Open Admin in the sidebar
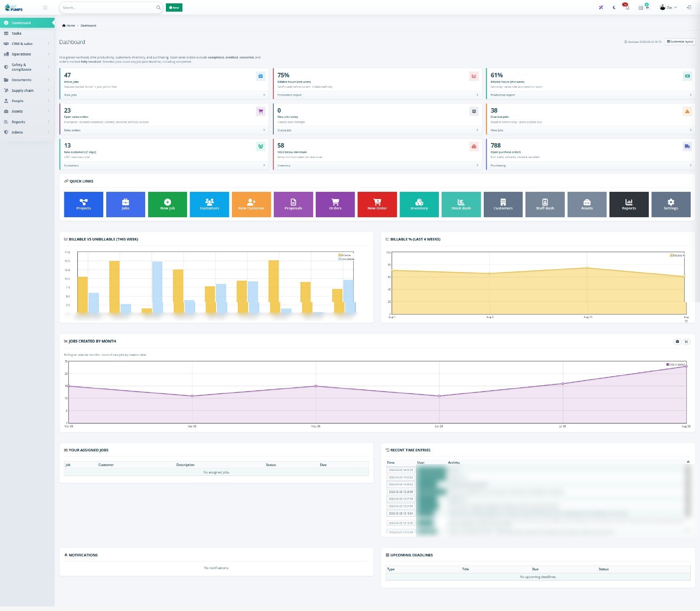 [x=27, y=132]
